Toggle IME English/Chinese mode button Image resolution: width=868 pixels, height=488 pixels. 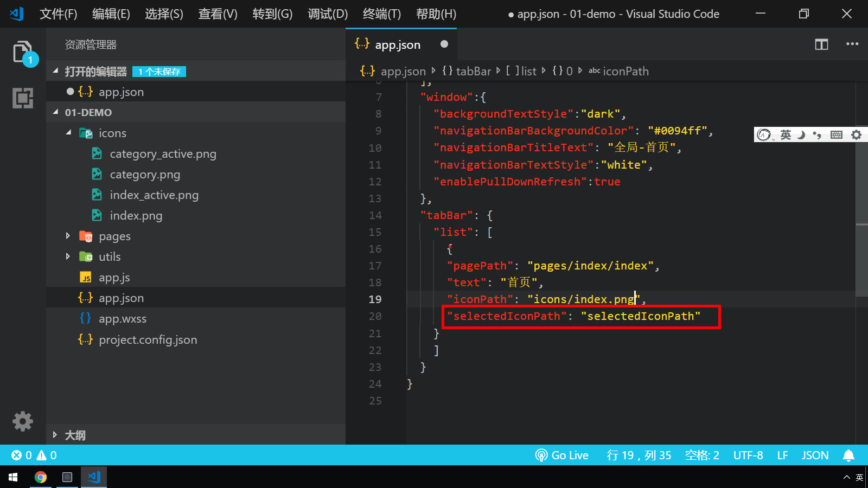pos(786,135)
